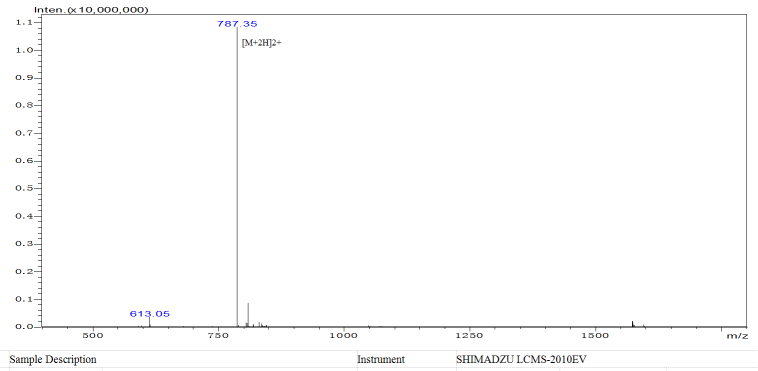Click the 750 tick on x-axis
The image size is (758, 371).
[x=218, y=336]
